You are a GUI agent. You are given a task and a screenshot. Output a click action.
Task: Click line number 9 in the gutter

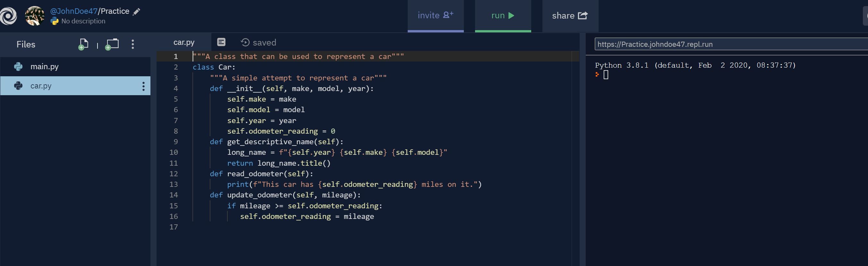click(x=175, y=142)
